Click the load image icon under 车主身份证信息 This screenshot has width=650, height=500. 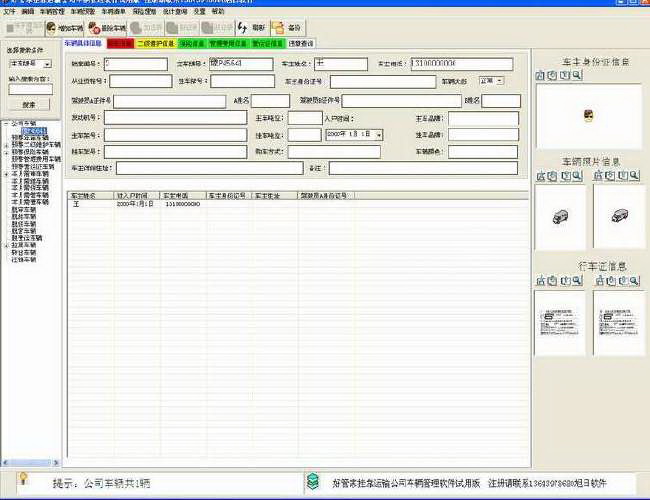(540, 75)
